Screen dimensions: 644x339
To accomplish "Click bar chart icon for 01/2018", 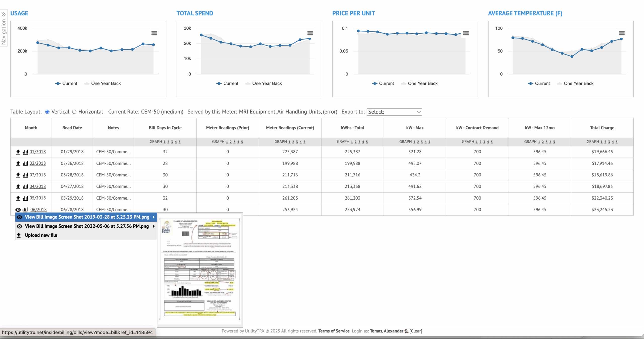I will 25,152.
